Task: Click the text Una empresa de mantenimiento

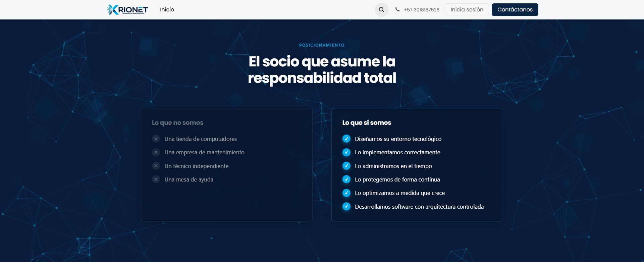Action: [204, 152]
